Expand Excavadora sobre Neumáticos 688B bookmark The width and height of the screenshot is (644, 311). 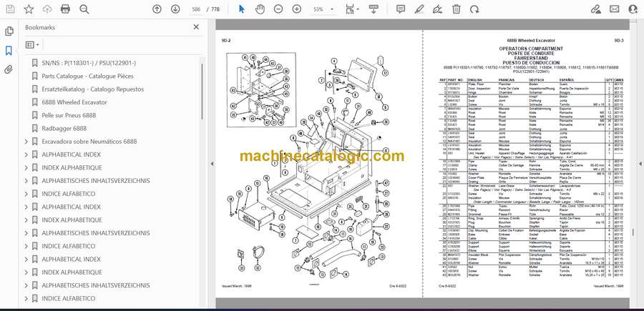coord(26,142)
